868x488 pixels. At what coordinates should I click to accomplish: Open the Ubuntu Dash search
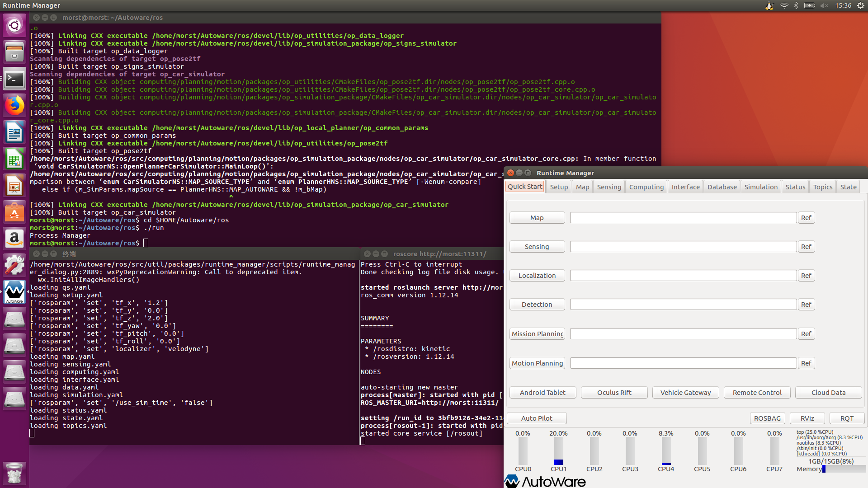point(14,25)
